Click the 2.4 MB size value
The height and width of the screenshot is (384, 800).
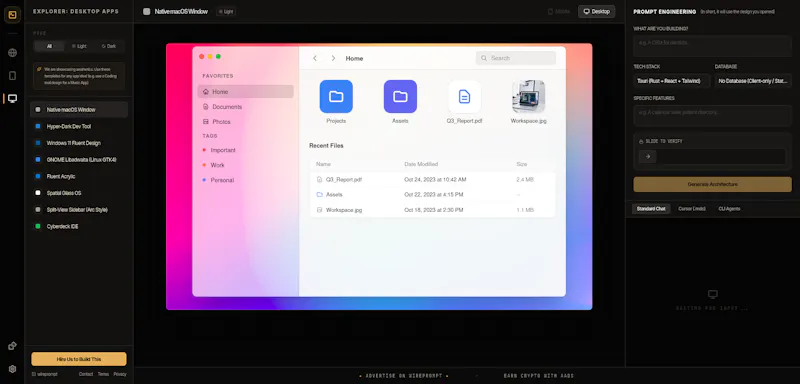[x=525, y=180]
